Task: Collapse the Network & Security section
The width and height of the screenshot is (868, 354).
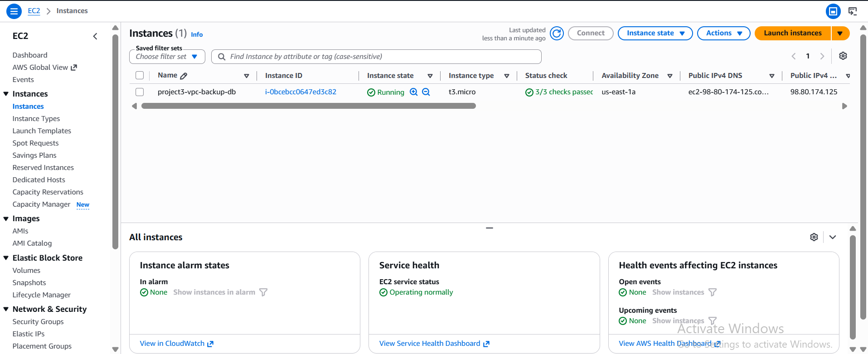Action: [6, 309]
